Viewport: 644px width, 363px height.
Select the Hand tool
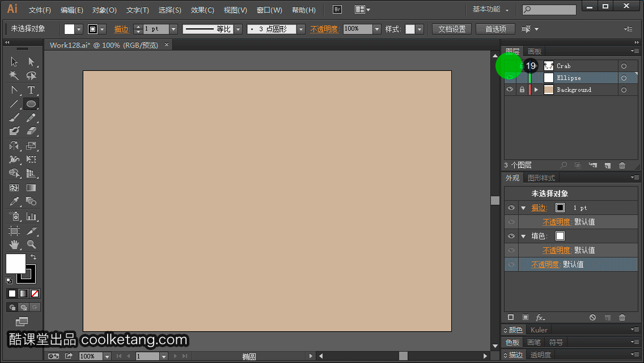pos(14,244)
